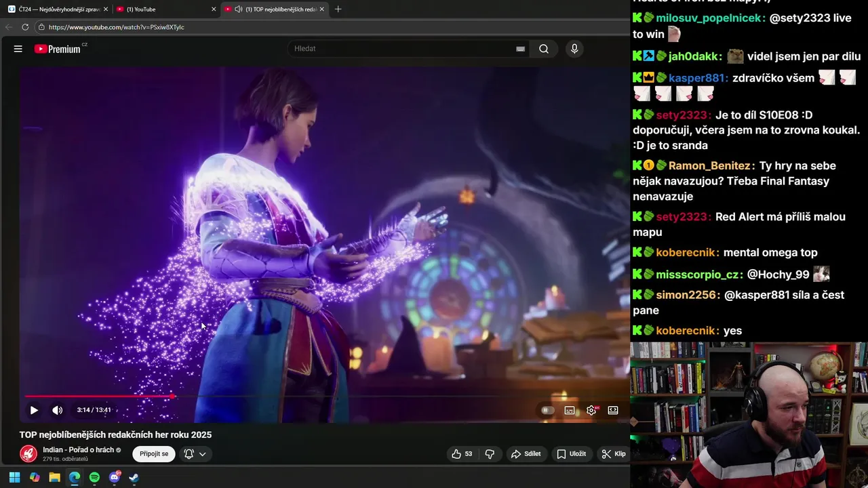This screenshot has width=868, height=488.
Task: View site info icon in address bar
Action: click(41, 27)
